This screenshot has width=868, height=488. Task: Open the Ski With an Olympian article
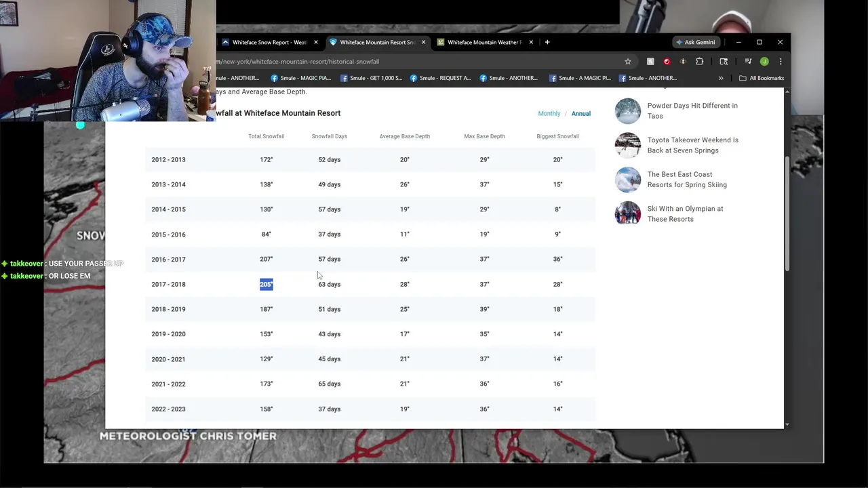click(x=685, y=214)
